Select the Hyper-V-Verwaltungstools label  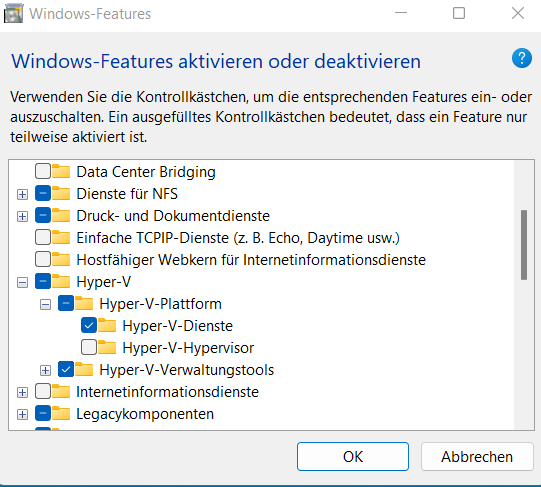tap(187, 370)
